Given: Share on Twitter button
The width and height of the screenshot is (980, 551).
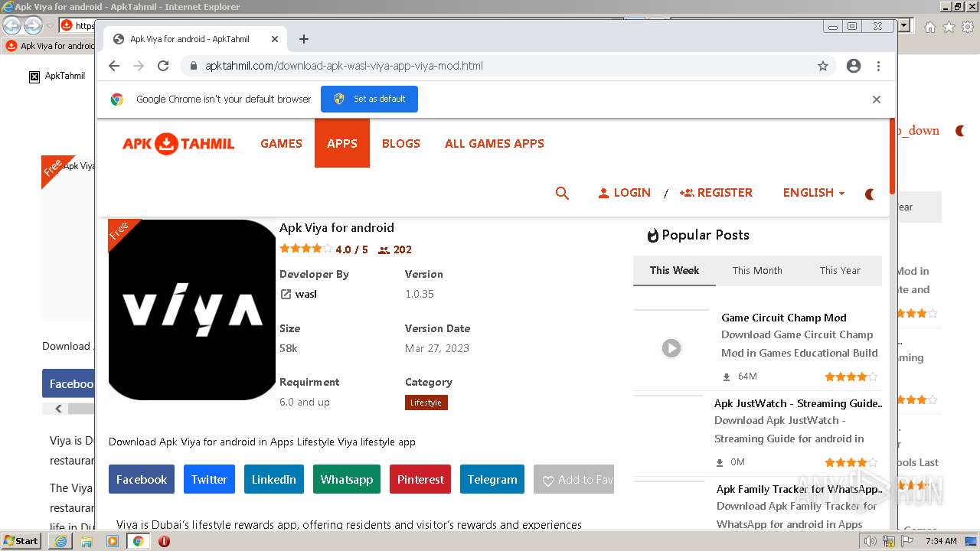Looking at the screenshot, I should [209, 479].
